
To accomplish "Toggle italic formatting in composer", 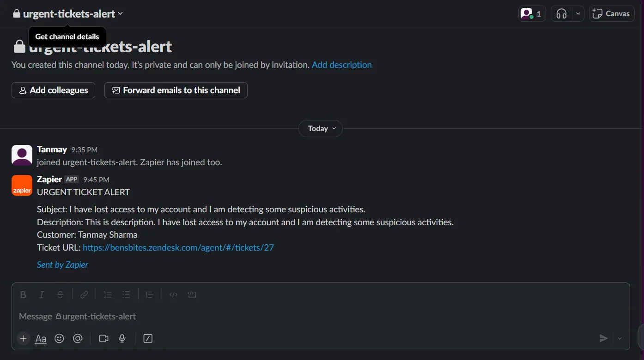I will (x=42, y=294).
